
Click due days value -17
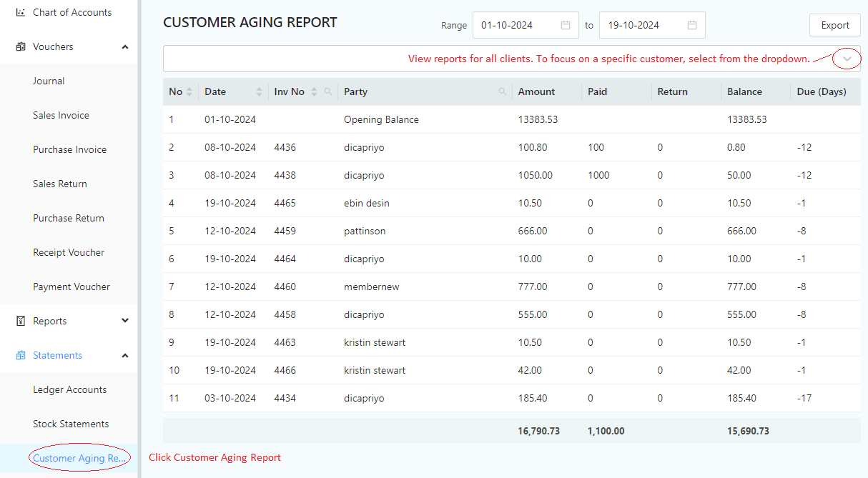pyautogui.click(x=804, y=398)
